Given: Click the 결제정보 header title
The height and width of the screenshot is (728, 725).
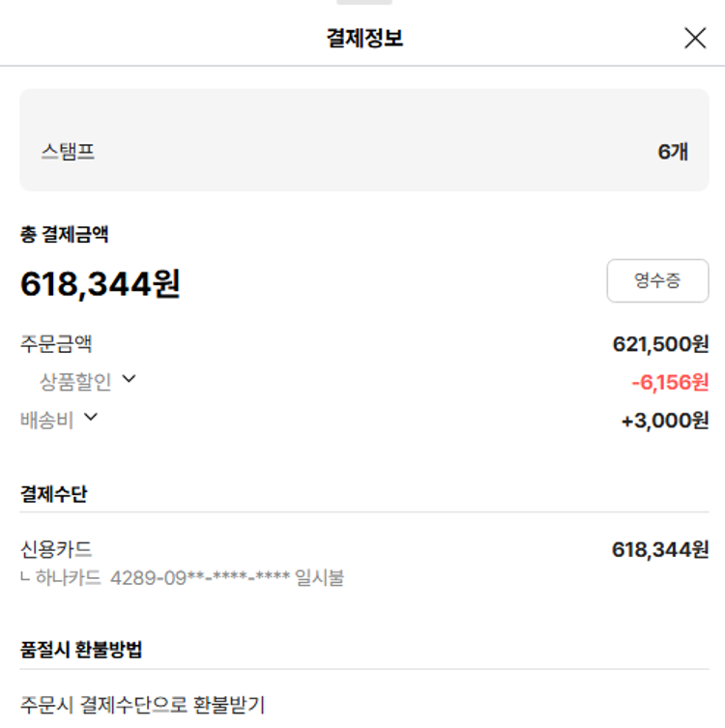Looking at the screenshot, I should click(364, 39).
